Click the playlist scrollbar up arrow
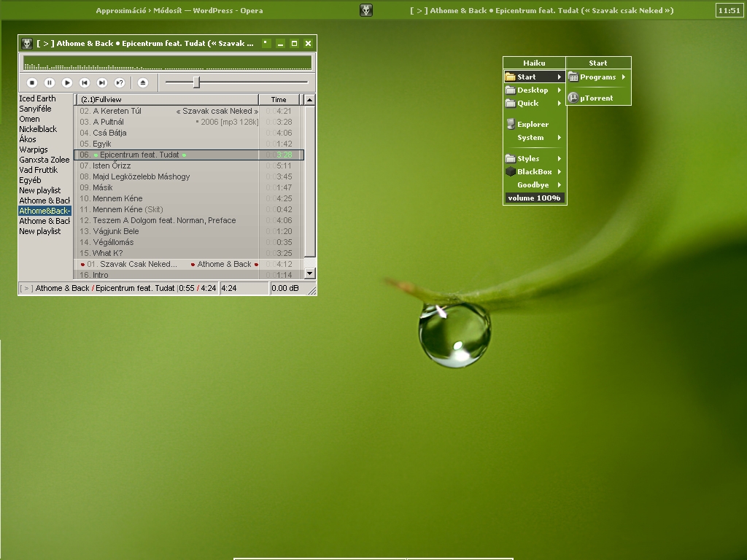 [309, 99]
